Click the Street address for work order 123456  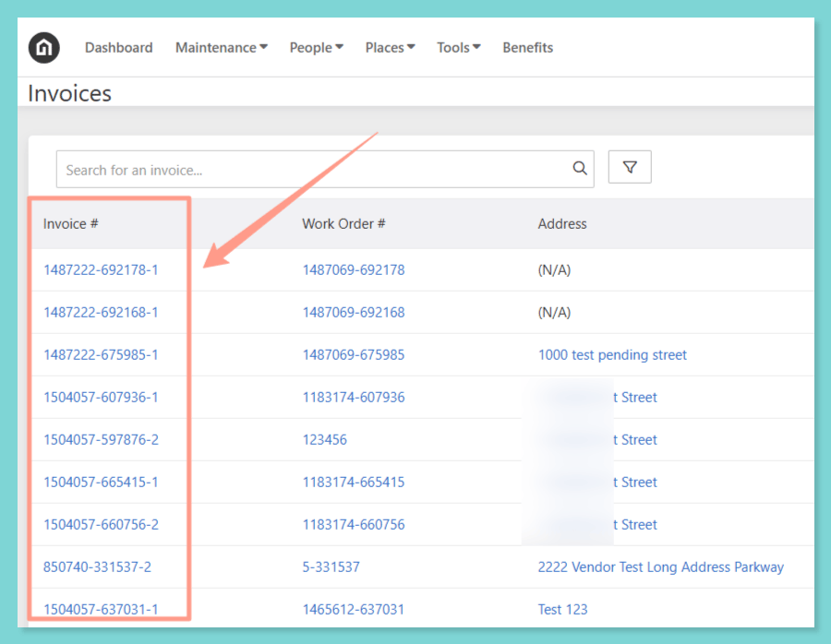click(x=635, y=439)
